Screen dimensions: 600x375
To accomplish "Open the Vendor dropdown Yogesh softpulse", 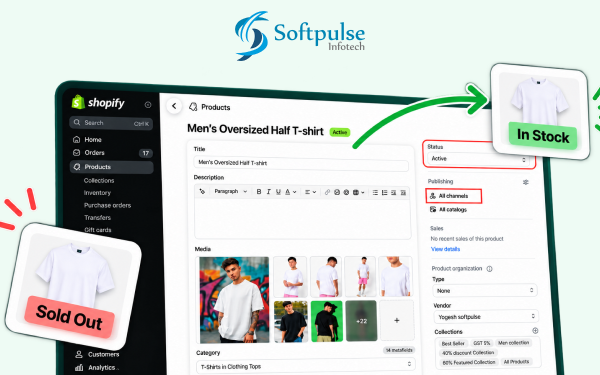I will 486,316.
